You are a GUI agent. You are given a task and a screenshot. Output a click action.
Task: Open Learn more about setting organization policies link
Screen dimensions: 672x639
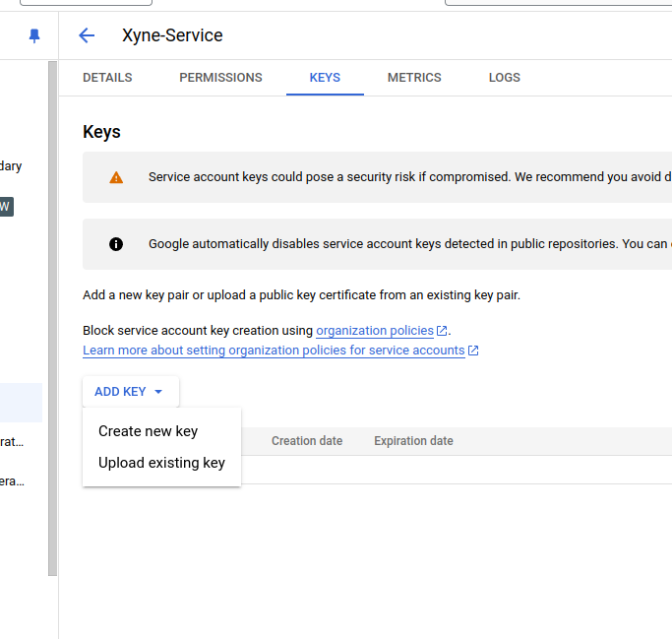tap(274, 351)
